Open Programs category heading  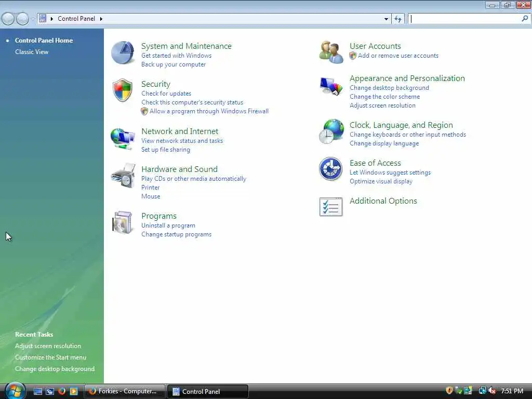pos(159,216)
